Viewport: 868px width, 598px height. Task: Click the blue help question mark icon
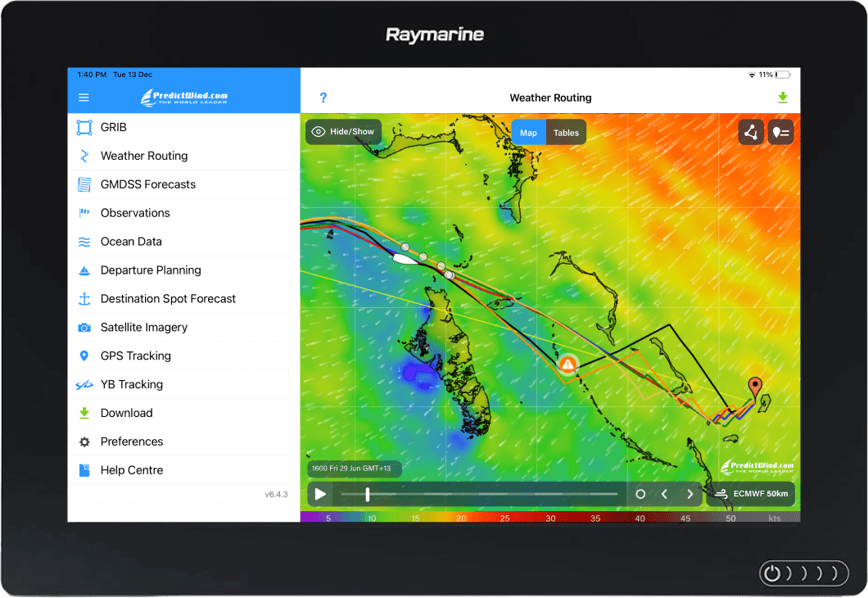[323, 97]
